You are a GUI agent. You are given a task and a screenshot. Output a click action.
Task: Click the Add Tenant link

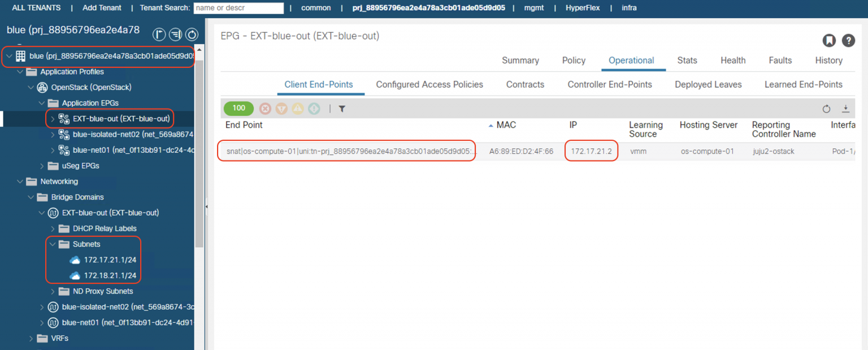pyautogui.click(x=102, y=7)
